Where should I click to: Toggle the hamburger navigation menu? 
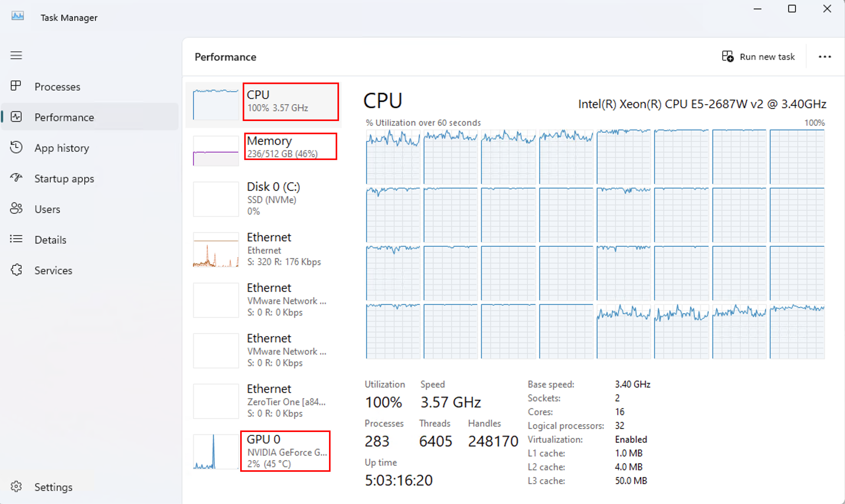[16, 56]
